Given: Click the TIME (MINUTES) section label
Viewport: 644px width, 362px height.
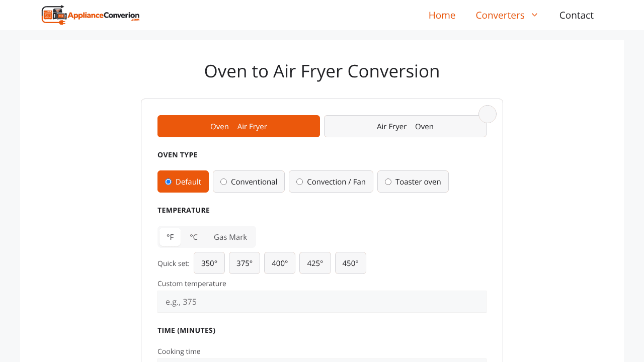Looking at the screenshot, I should click(186, 330).
